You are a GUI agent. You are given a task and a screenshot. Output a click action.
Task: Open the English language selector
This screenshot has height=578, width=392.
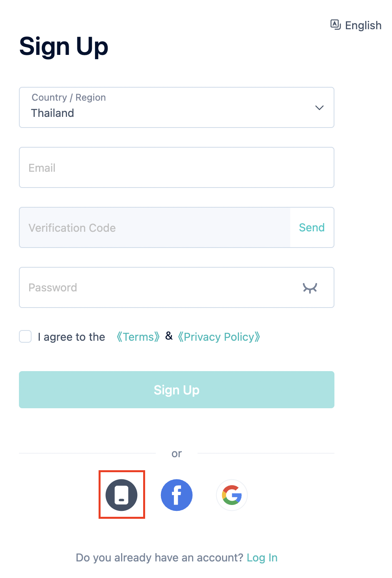coord(356,25)
